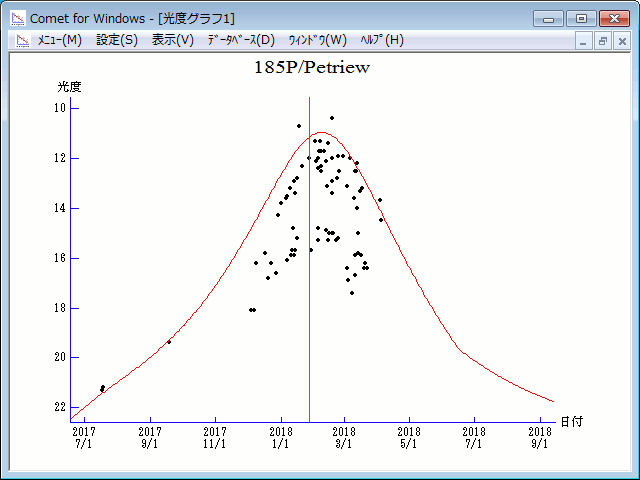Click the magnitude 22 tick label

pyautogui.click(x=61, y=407)
